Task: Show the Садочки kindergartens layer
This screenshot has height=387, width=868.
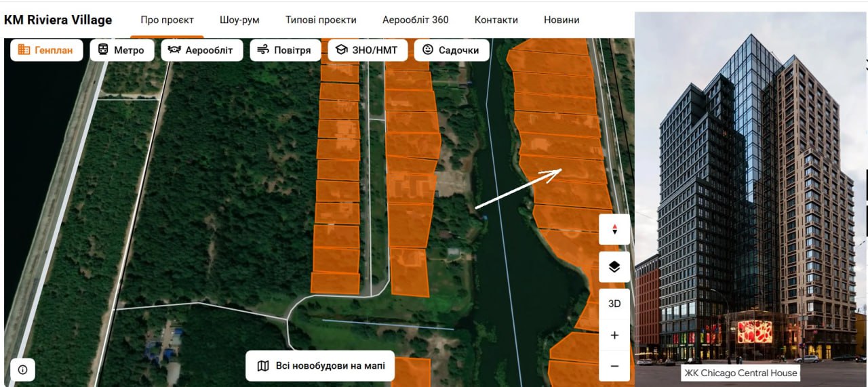Action: click(451, 50)
